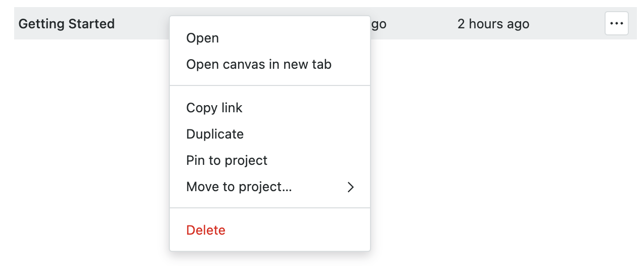Click the 2 hours ago timestamp
Viewport: 644px width, 266px height.
tap(493, 24)
